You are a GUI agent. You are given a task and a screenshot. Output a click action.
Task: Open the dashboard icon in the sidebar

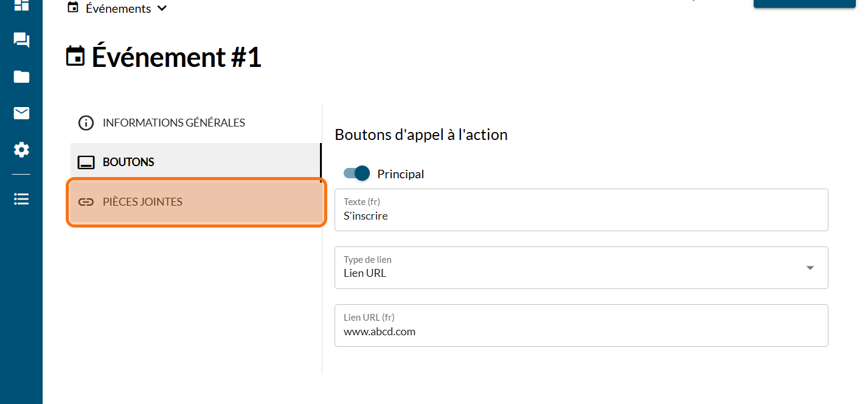[21, 5]
